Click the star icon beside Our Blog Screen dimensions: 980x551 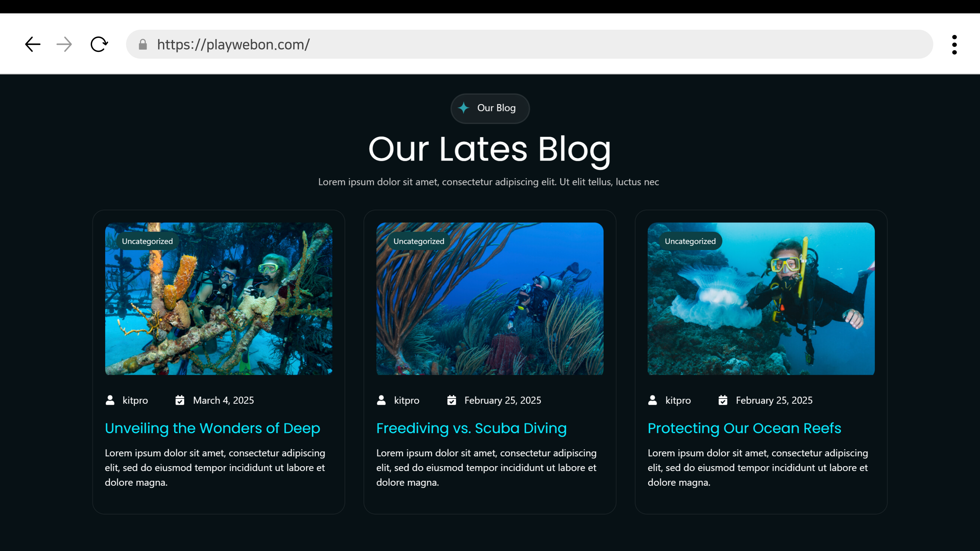(463, 108)
